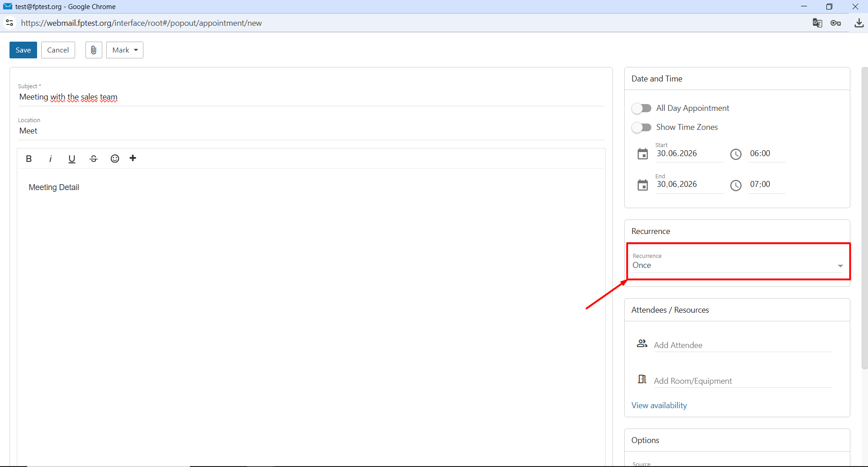Turn on Show Time Zones
Screen dimensions: 868x467
click(641, 127)
